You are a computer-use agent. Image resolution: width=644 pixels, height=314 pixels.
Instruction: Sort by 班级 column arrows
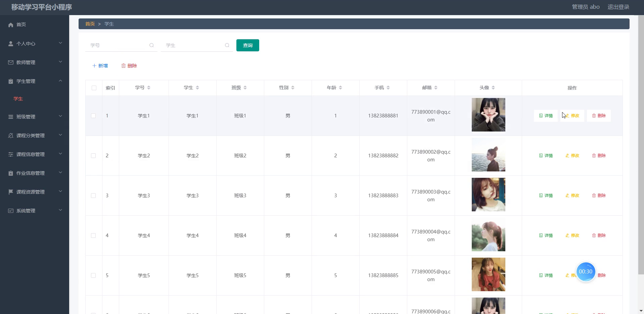pyautogui.click(x=245, y=88)
